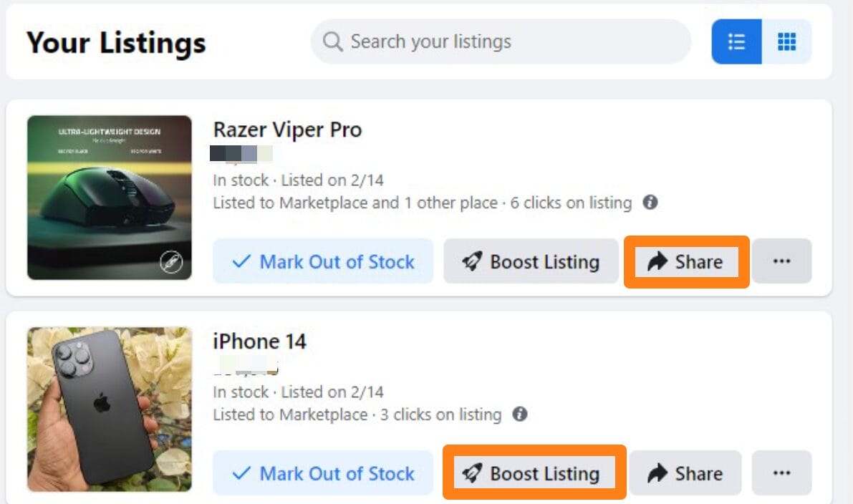Toggle active view to grid display
This screenshot has width=853, height=504.
[x=786, y=42]
